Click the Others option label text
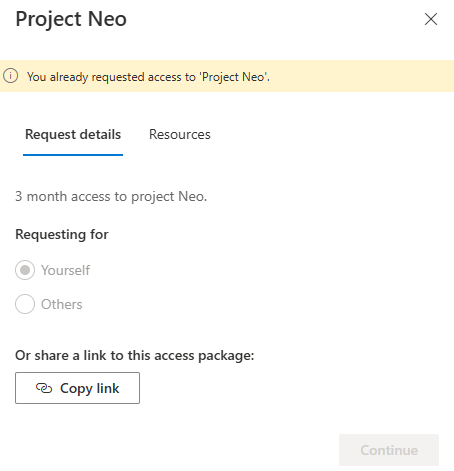Screen dimensions: 454x471 pos(62,304)
